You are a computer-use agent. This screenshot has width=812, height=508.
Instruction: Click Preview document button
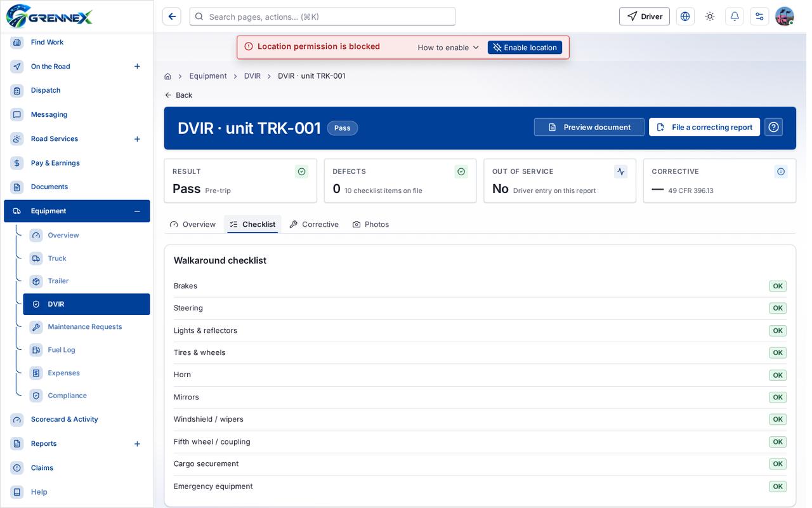coord(589,127)
